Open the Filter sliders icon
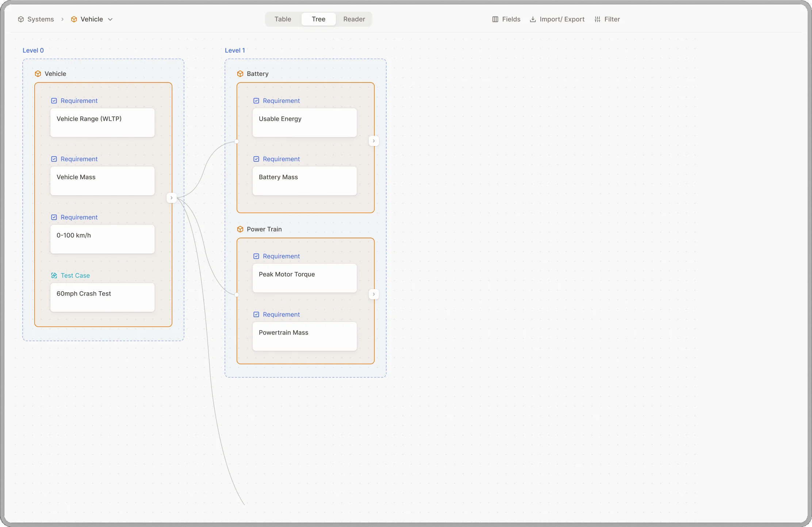The height and width of the screenshot is (527, 812). click(597, 19)
